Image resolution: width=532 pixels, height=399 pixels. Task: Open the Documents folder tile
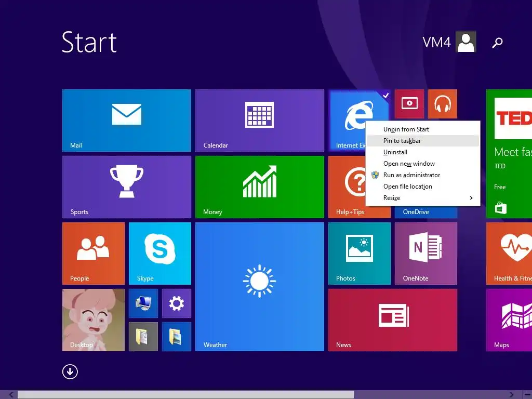[x=143, y=337]
